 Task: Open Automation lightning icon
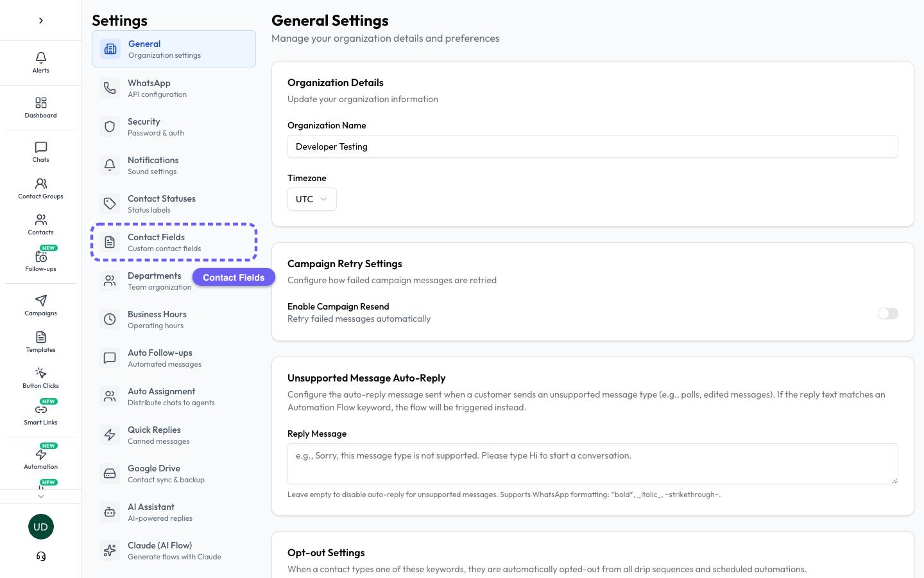coord(41,454)
